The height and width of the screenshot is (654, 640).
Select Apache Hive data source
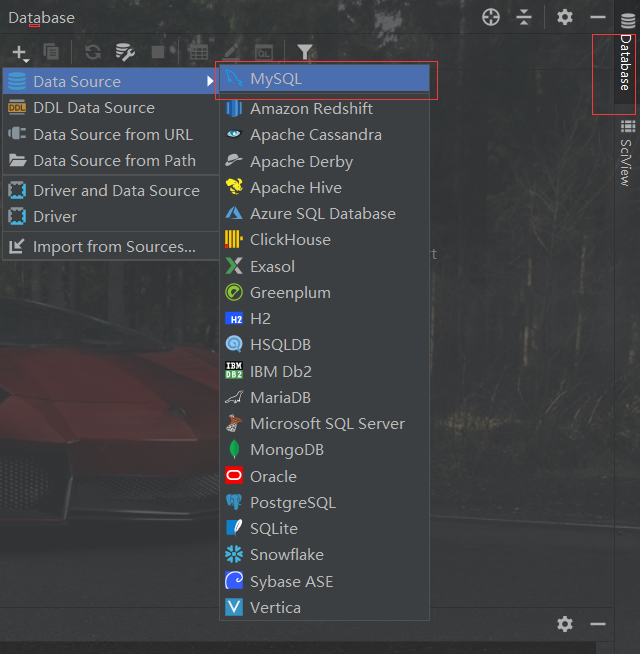coord(324,188)
